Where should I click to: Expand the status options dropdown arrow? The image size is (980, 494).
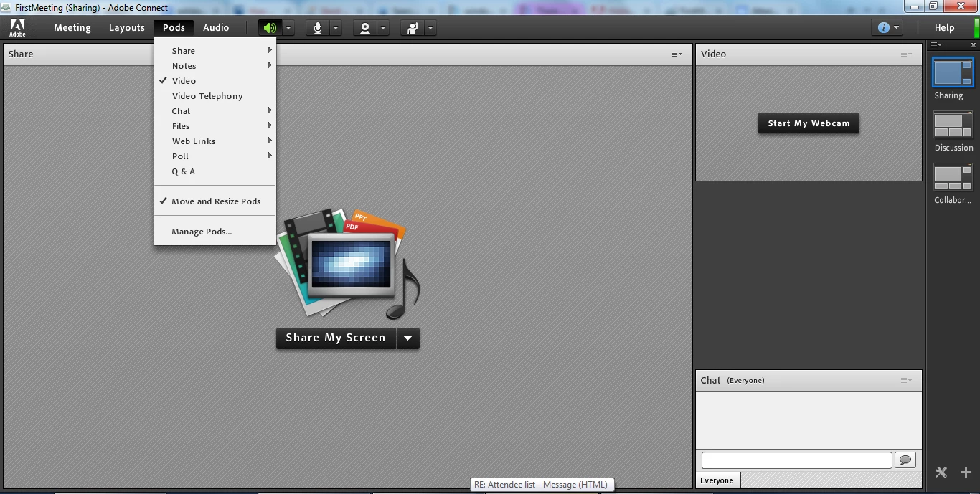[x=430, y=28]
